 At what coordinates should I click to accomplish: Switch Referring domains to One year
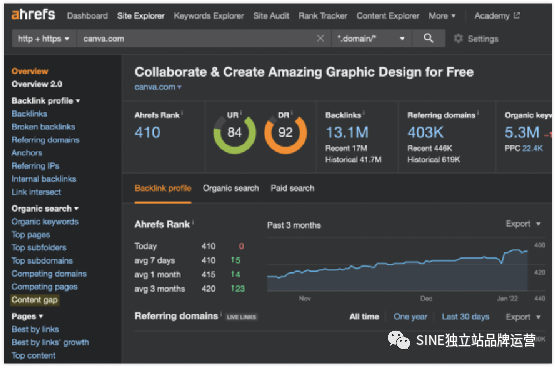click(x=410, y=317)
